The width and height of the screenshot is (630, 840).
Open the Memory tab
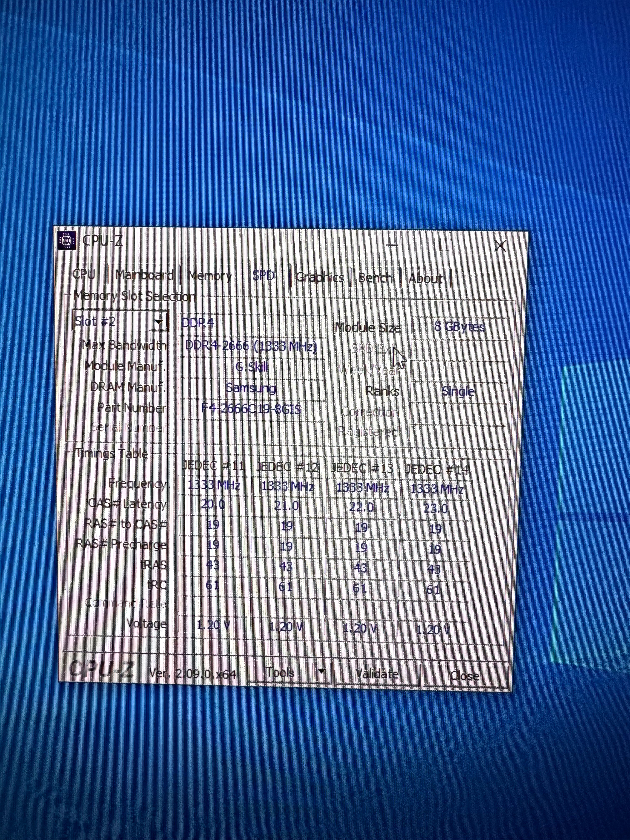pyautogui.click(x=210, y=276)
